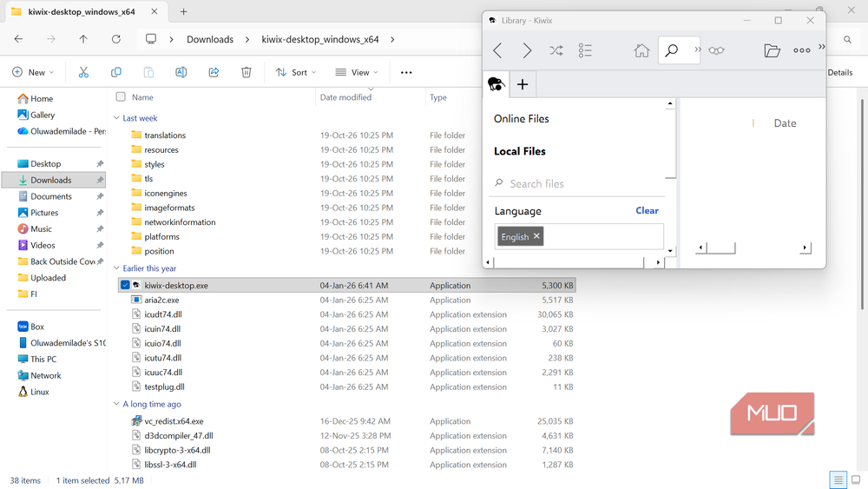
Task: Open the Sort dropdown
Action: 296,72
